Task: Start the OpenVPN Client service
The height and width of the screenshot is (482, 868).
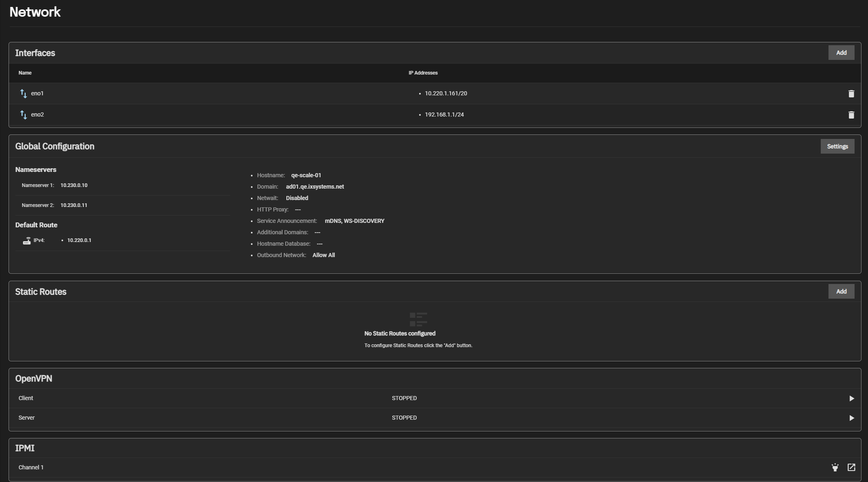Action: point(851,398)
